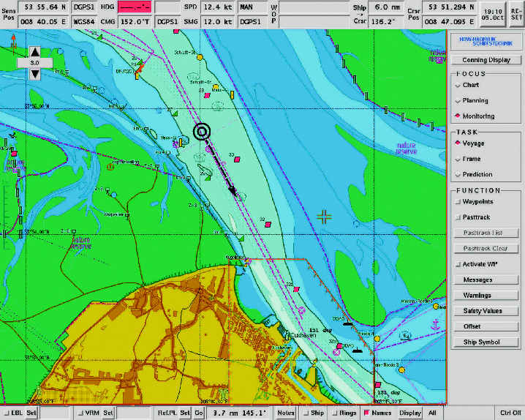Screen dimensions: 525x420
Task: Click the Ship to cursor range 6.0 nm
Action: [x=386, y=7]
